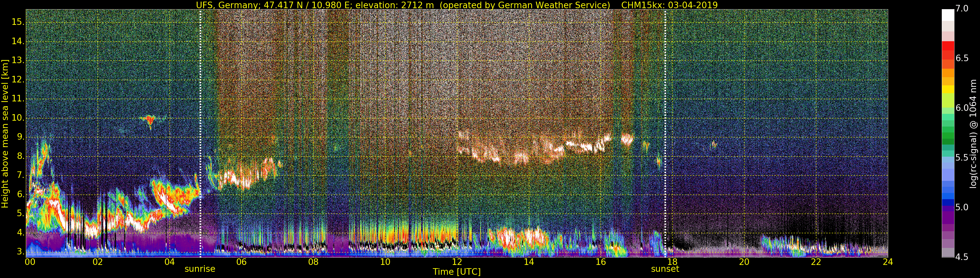Click the "14." height tick label

[x=18, y=41]
